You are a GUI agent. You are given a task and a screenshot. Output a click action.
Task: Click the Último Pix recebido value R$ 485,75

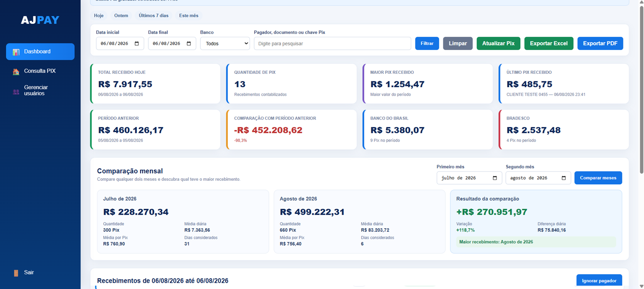[529, 84]
